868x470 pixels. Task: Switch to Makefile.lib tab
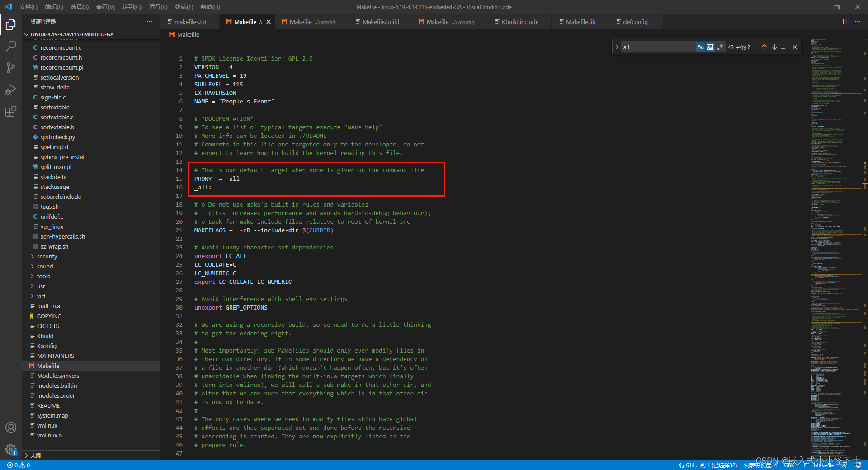(580, 22)
